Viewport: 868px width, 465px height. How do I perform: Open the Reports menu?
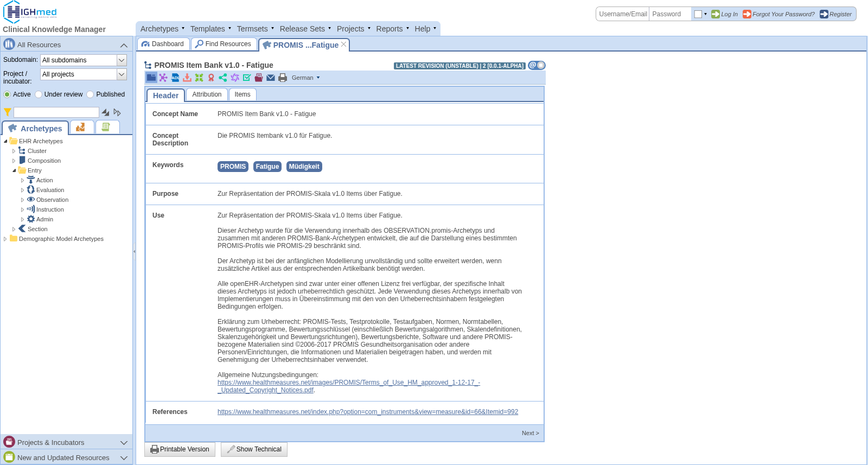click(x=393, y=29)
